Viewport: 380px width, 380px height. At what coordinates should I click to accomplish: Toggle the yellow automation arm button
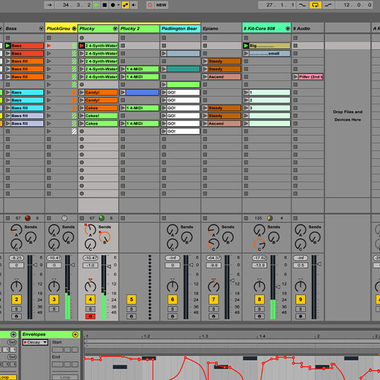[x=125, y=5]
